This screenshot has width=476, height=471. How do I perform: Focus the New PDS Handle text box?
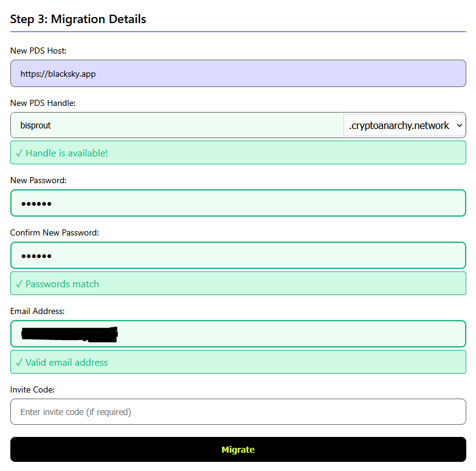[x=176, y=125]
